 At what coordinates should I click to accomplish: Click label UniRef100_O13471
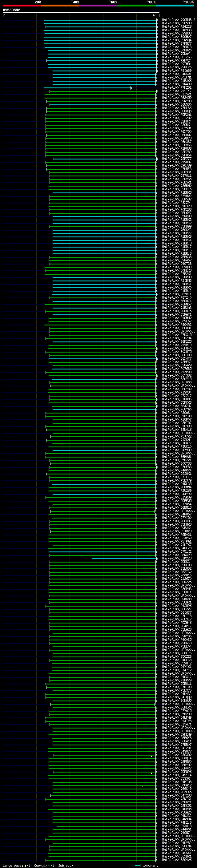[x=177, y=725]
